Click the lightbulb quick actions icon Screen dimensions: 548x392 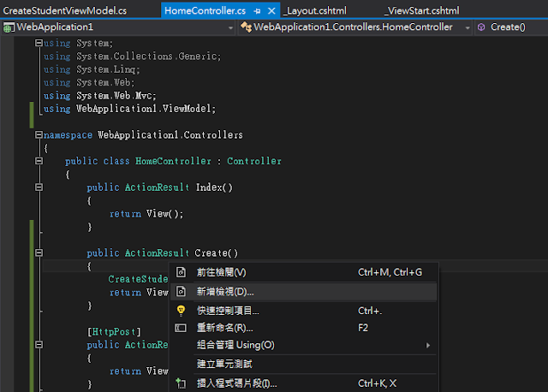point(181,311)
